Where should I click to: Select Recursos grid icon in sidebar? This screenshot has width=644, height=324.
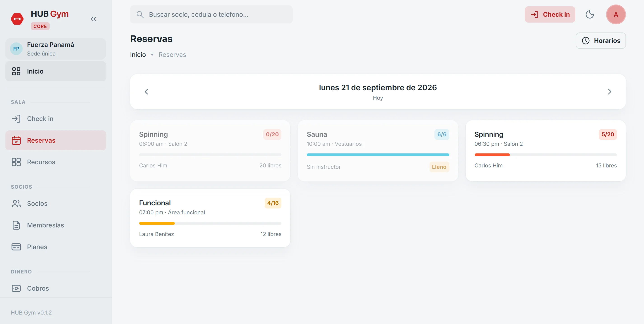click(16, 162)
